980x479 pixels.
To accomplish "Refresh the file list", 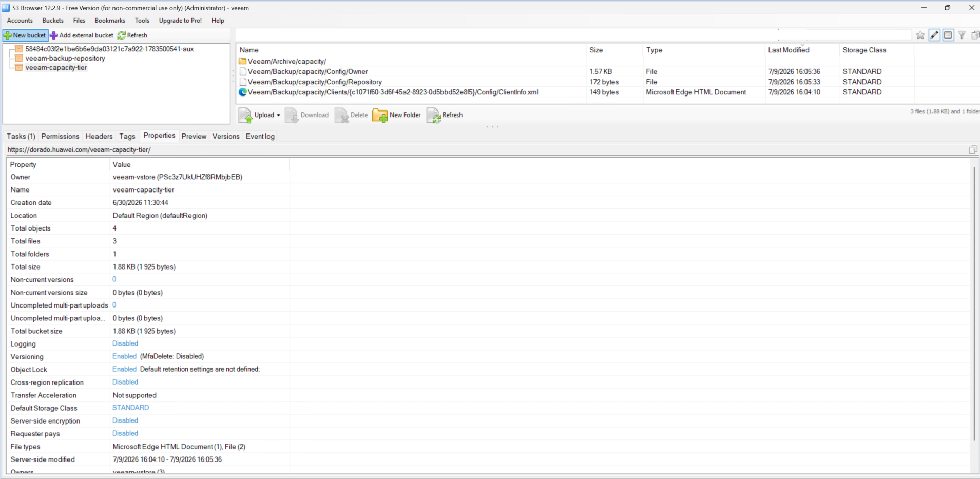I will click(445, 115).
